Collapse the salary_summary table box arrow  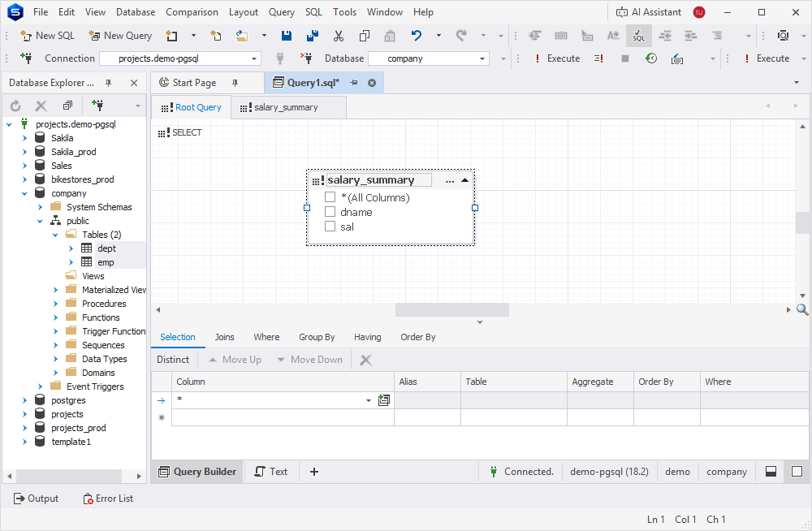465,180
